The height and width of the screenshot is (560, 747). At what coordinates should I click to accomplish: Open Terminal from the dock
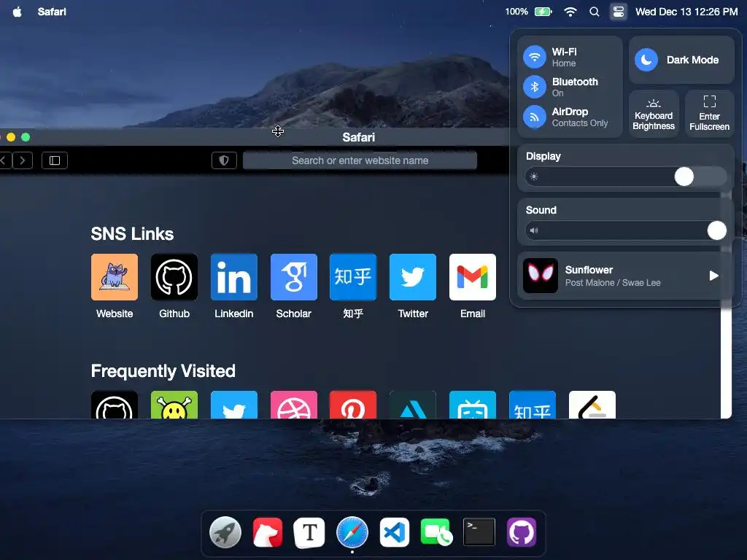point(479,532)
